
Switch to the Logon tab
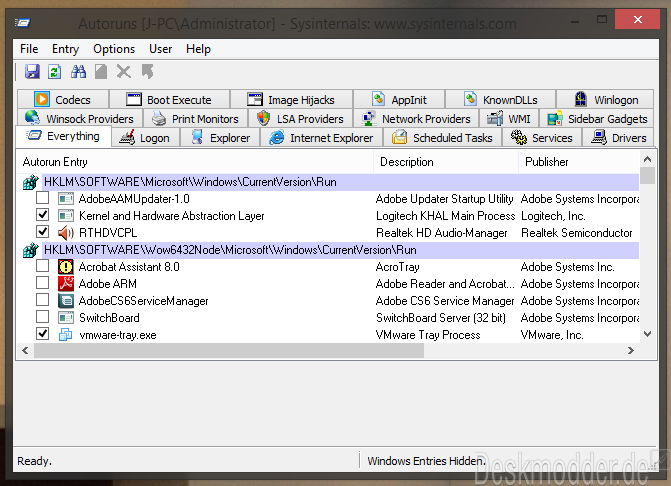click(x=145, y=138)
